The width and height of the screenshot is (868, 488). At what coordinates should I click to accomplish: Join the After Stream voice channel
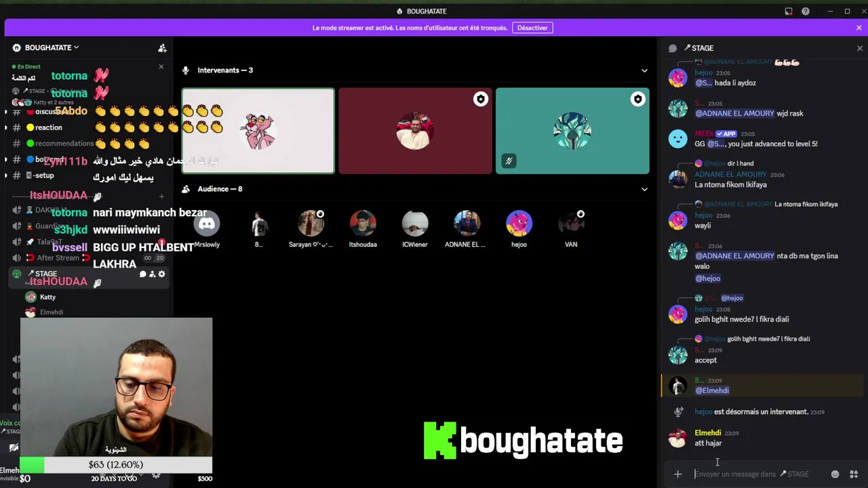58,258
